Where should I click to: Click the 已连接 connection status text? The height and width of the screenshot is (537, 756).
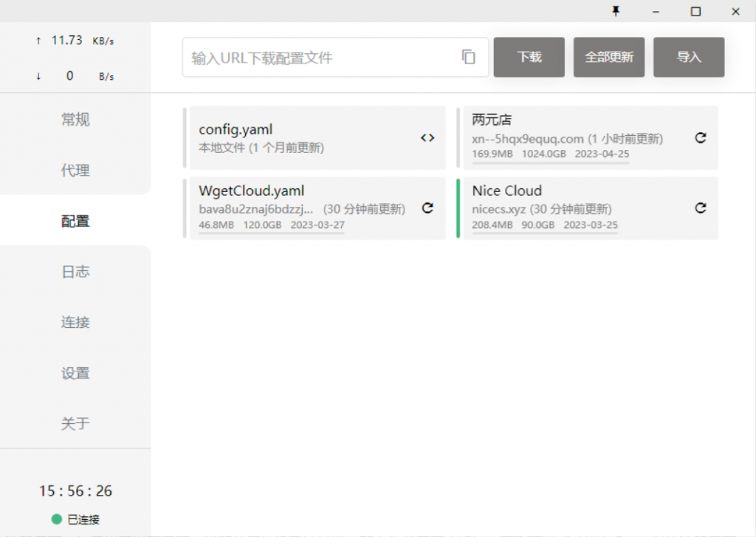[x=83, y=519]
